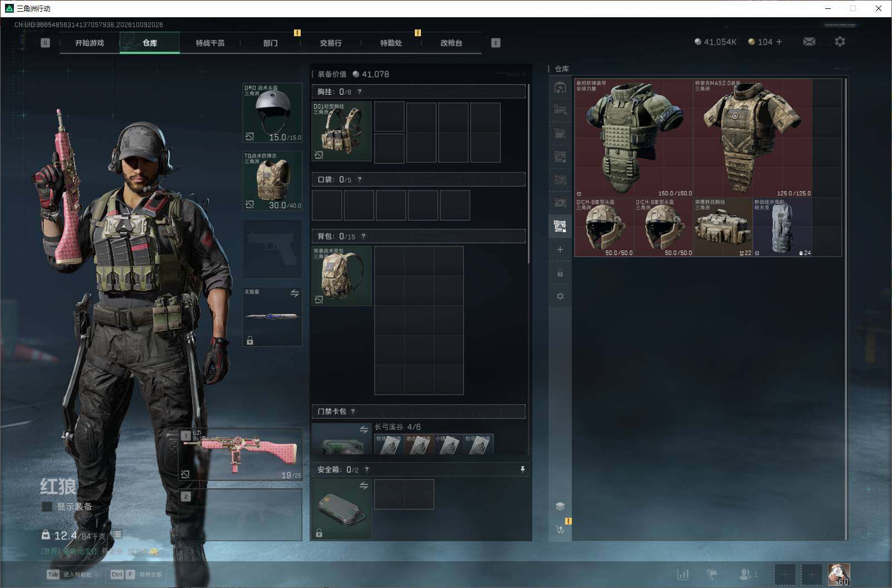Open the mail inbox envelope icon

pyautogui.click(x=809, y=42)
